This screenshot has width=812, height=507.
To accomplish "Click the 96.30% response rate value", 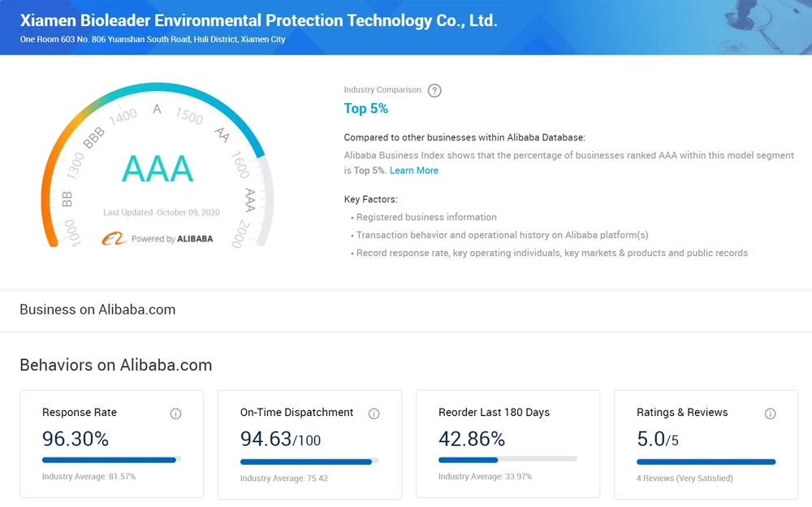I will pyautogui.click(x=76, y=439).
